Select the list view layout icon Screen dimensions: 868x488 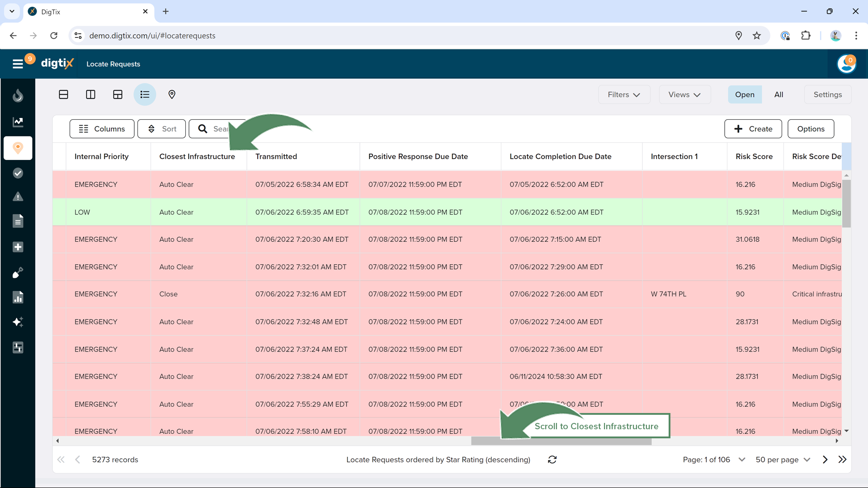pos(145,94)
